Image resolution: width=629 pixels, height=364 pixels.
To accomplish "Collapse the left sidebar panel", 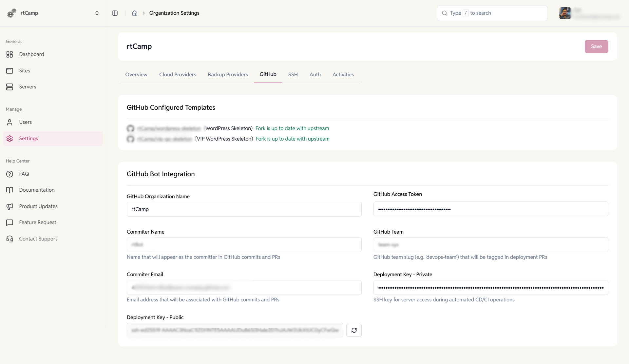I will point(115,13).
